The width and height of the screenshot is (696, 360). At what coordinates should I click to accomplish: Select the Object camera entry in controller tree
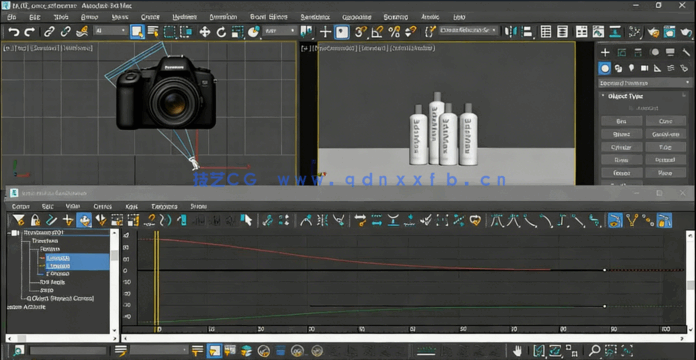click(60, 298)
